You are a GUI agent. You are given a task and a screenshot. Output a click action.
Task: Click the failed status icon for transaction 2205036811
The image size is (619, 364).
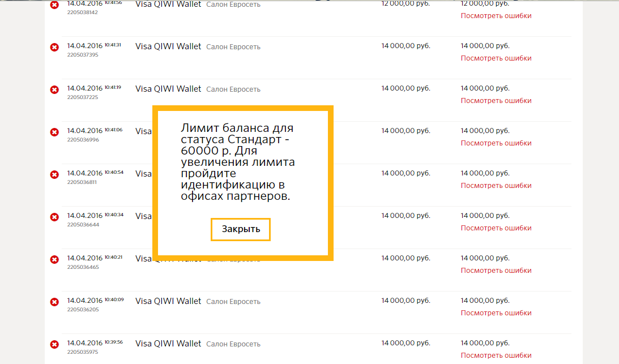(54, 174)
